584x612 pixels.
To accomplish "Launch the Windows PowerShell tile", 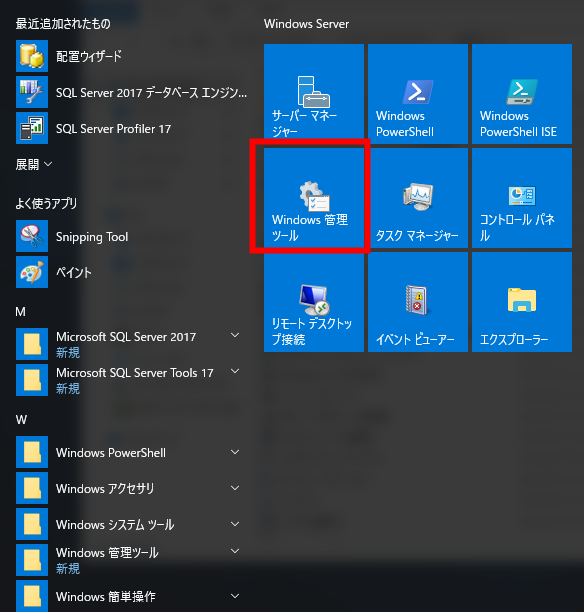I will 418,94.
